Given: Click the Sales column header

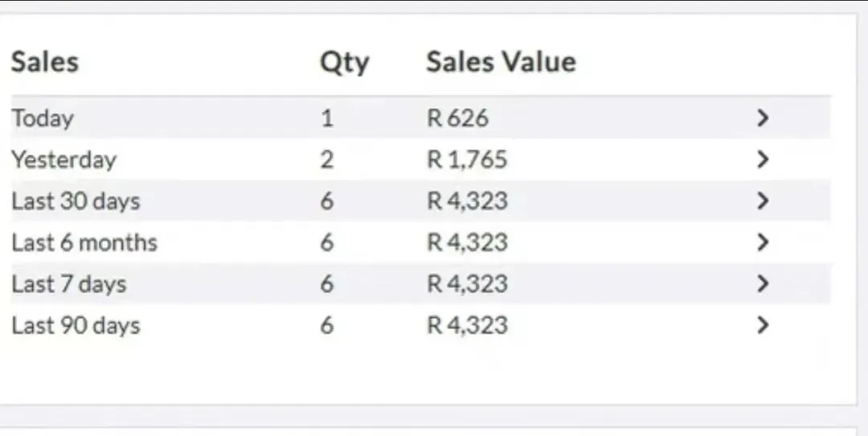Looking at the screenshot, I should [45, 62].
